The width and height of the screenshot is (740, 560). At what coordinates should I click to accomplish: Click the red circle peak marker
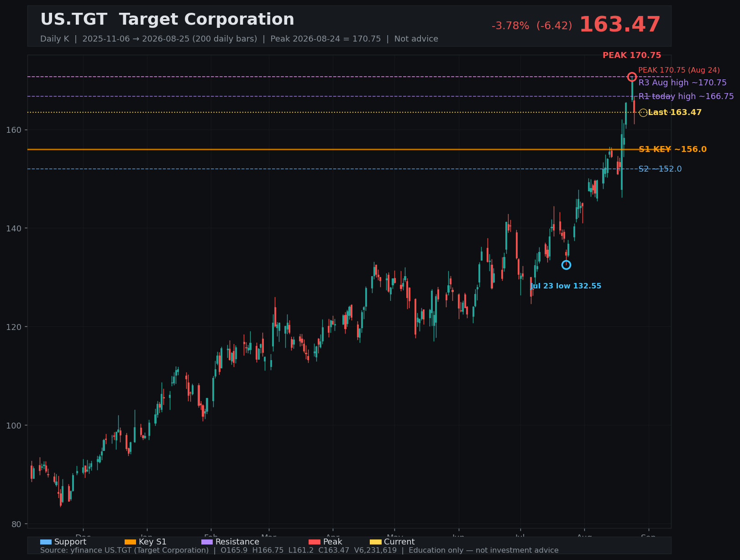(x=632, y=77)
